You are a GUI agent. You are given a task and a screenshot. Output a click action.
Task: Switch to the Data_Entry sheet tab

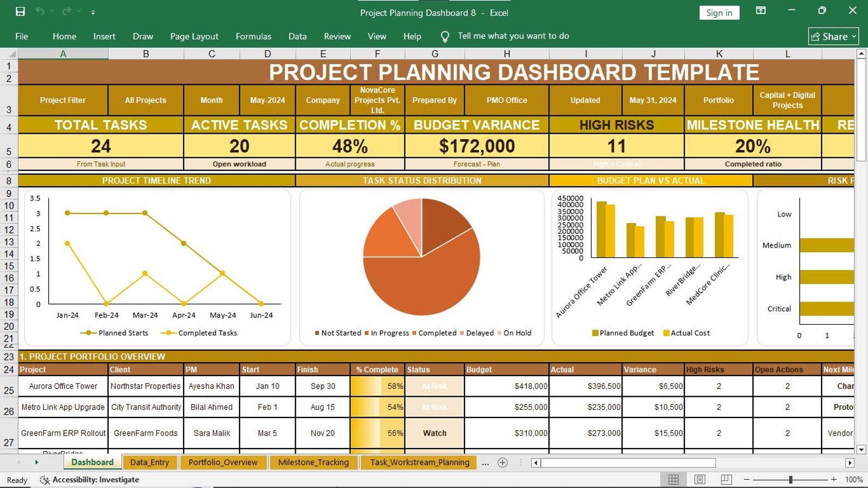[x=149, y=462]
